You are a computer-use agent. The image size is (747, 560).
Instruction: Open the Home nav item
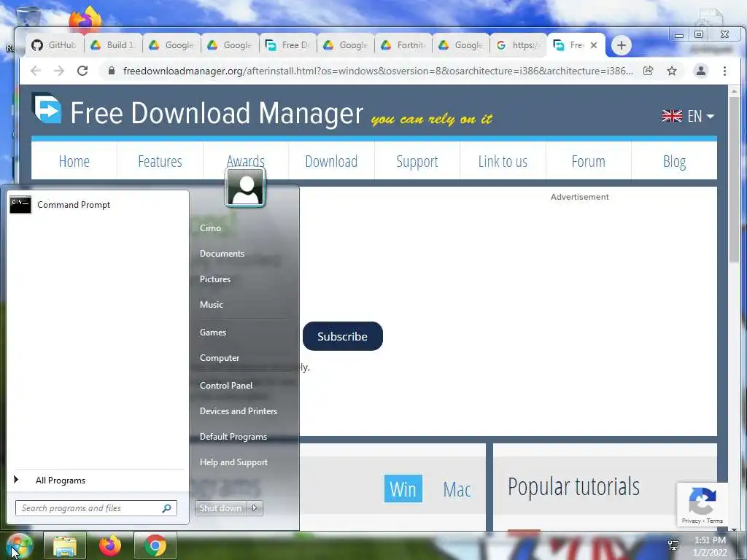click(74, 161)
